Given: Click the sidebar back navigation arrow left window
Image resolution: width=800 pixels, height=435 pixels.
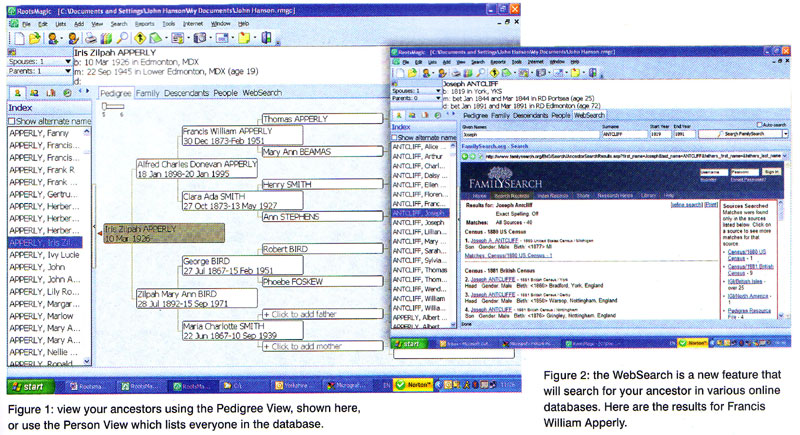Looking at the screenshot, I should coord(80,91).
